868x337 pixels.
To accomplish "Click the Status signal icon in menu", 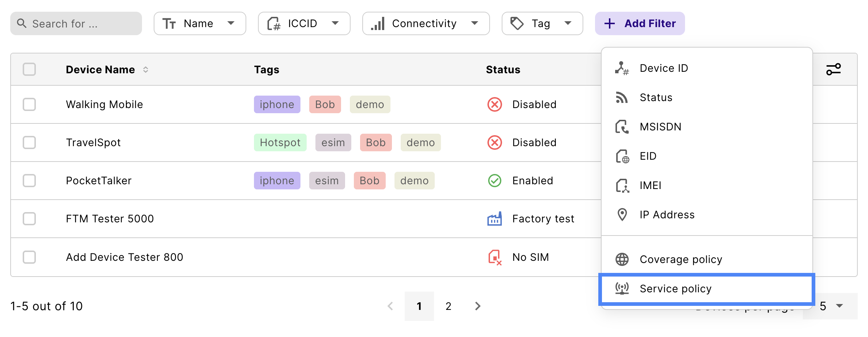I will click(x=622, y=97).
